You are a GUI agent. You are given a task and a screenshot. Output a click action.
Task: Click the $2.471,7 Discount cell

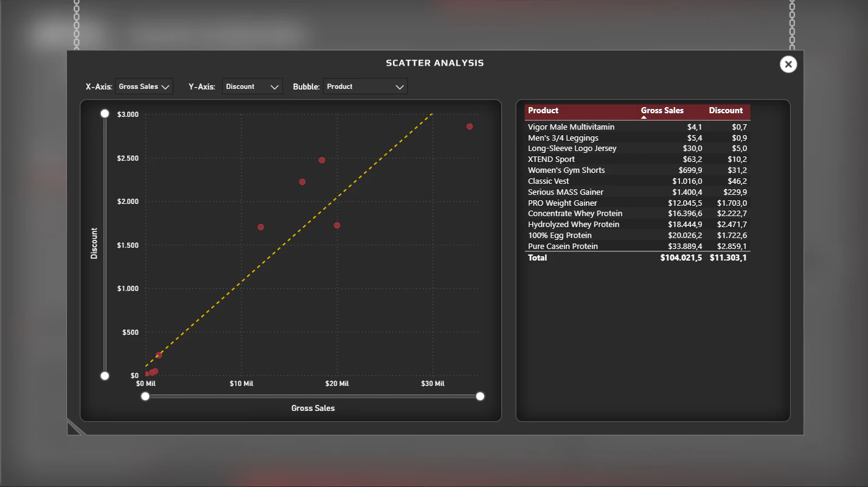[732, 225]
